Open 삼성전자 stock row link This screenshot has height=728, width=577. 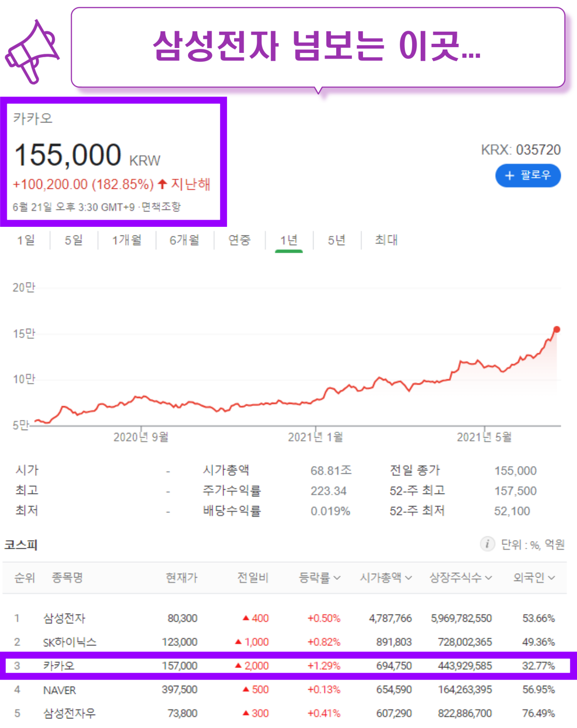64,618
